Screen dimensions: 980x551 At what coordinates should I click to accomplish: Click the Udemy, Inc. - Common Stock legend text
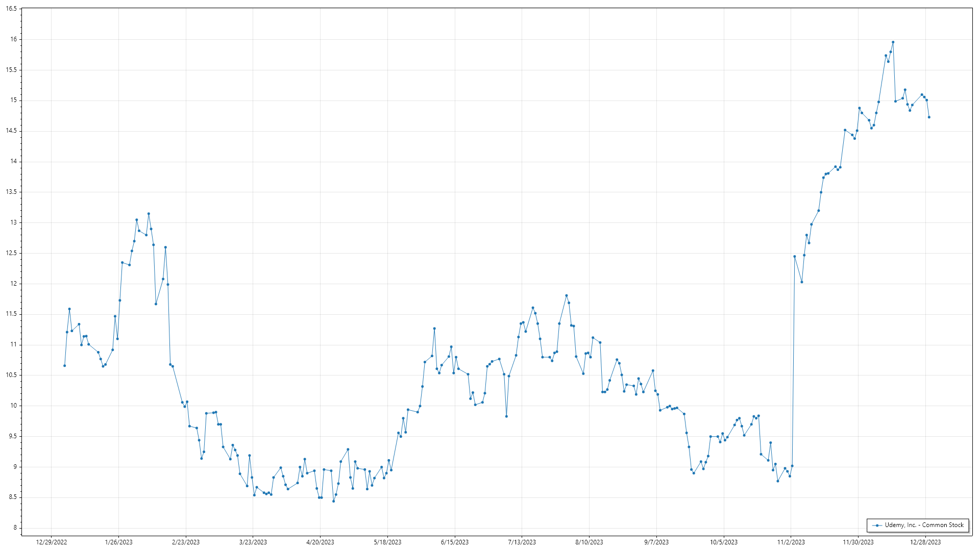pyautogui.click(x=924, y=525)
